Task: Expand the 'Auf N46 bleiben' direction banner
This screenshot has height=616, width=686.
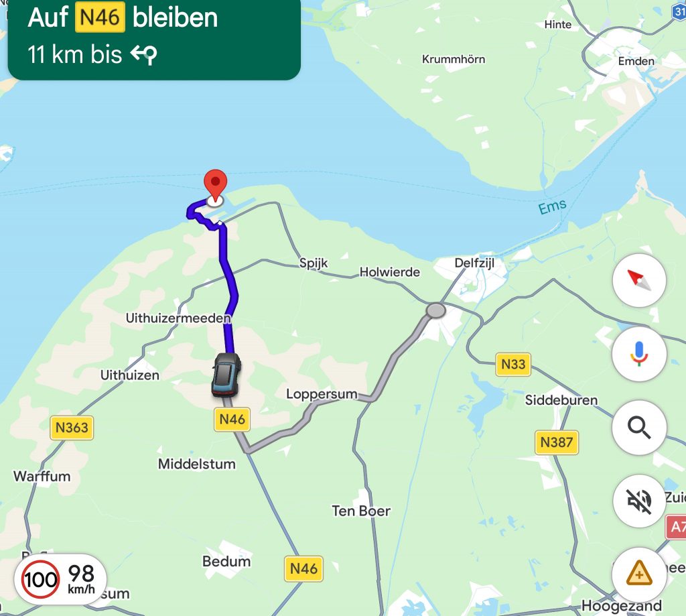Action: point(154,38)
